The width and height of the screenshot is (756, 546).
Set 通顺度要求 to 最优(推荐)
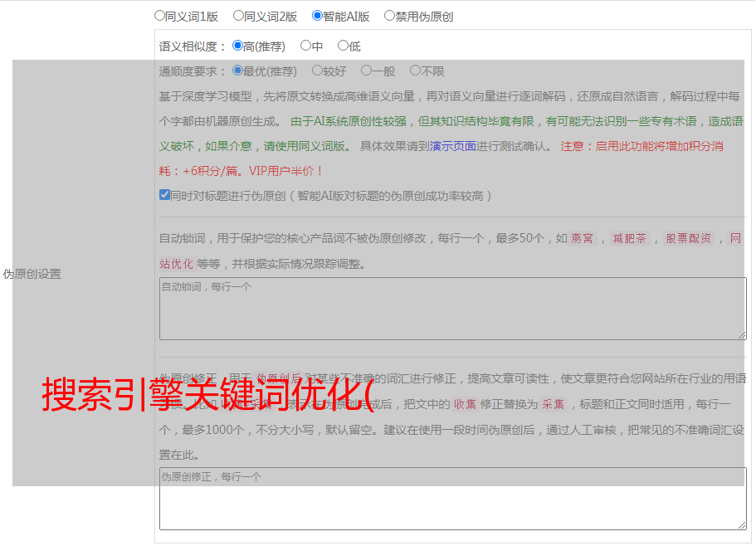[x=237, y=71]
